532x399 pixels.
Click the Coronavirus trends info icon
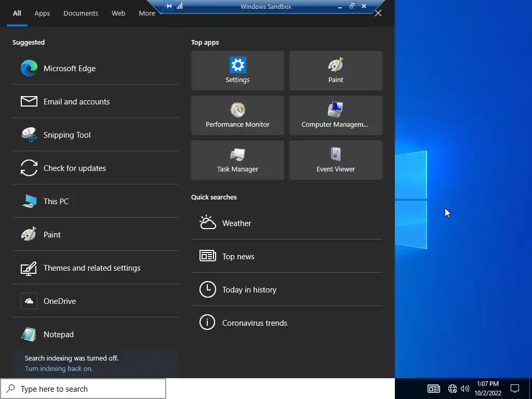click(207, 322)
